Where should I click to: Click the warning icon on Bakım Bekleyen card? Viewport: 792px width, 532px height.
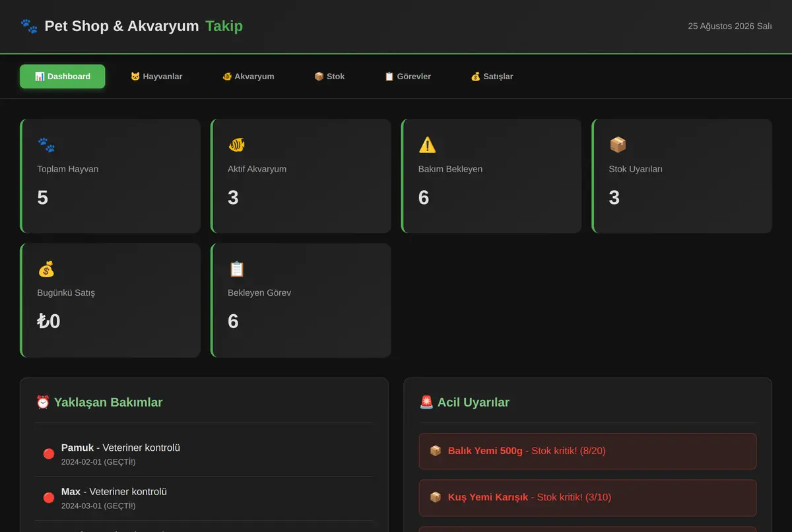(x=427, y=145)
